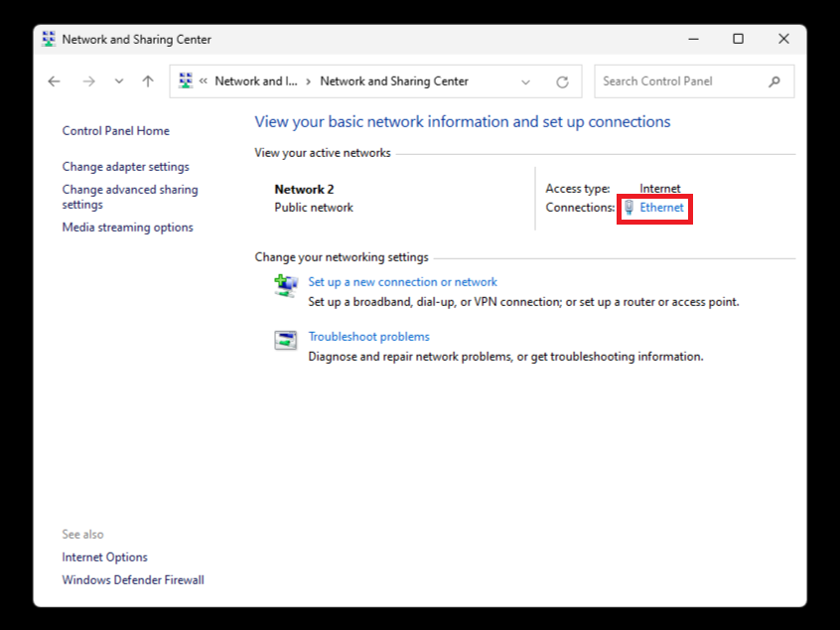840x630 pixels.
Task: Expand the hidden breadcrumb path chevrons
Action: pos(204,81)
